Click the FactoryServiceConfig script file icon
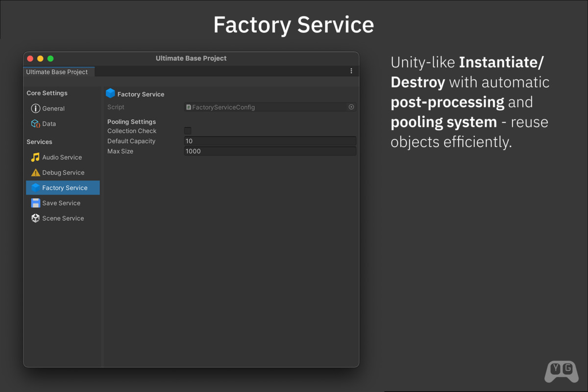The height and width of the screenshot is (392, 588). [x=188, y=107]
